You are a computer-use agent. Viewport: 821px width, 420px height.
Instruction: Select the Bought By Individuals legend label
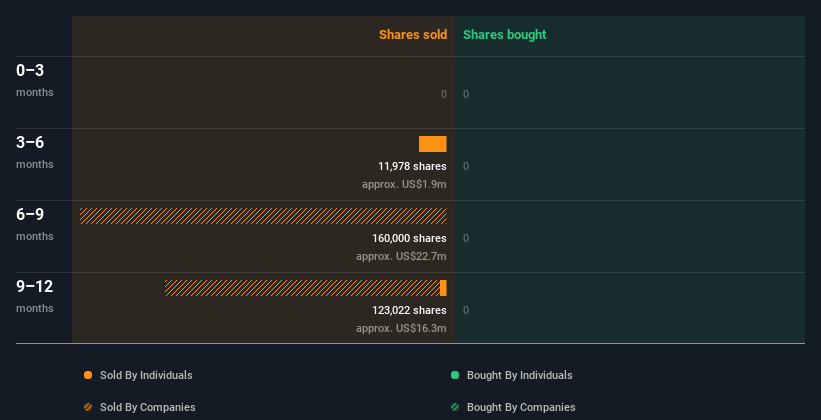tap(519, 375)
